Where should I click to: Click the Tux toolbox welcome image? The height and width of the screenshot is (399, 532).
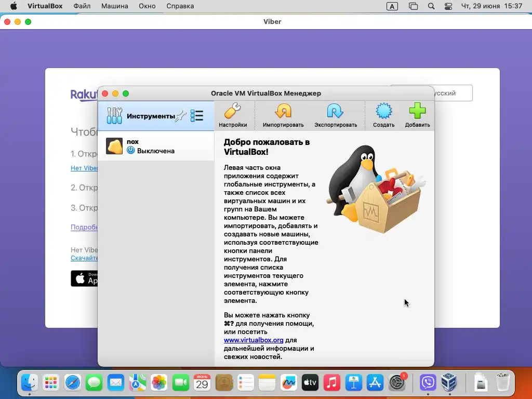pos(376,189)
